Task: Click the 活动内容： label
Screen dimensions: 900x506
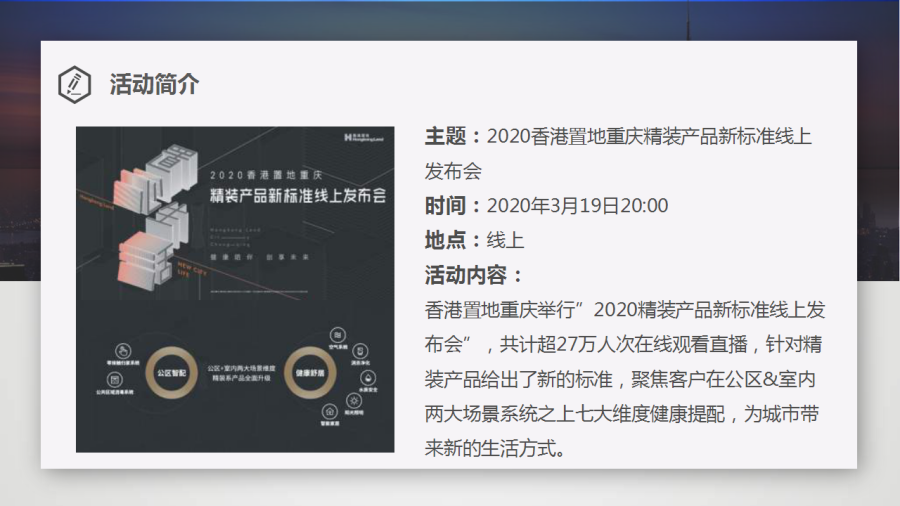Action: point(475,275)
